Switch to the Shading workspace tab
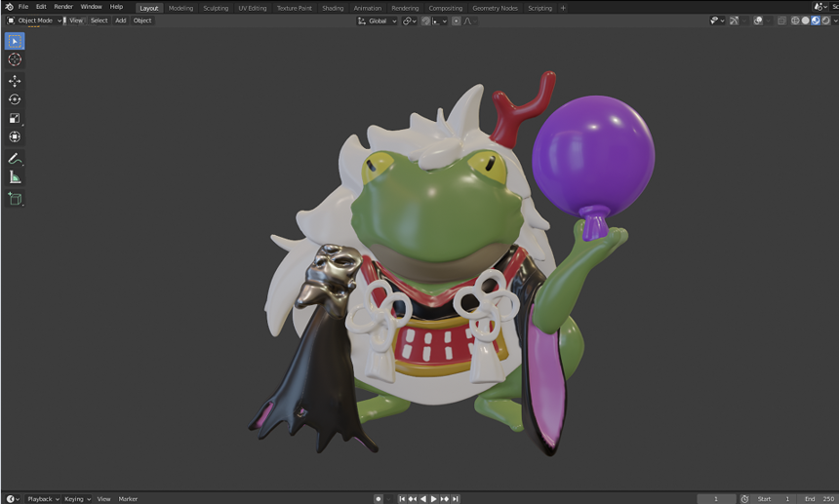The image size is (839, 504). [x=333, y=8]
